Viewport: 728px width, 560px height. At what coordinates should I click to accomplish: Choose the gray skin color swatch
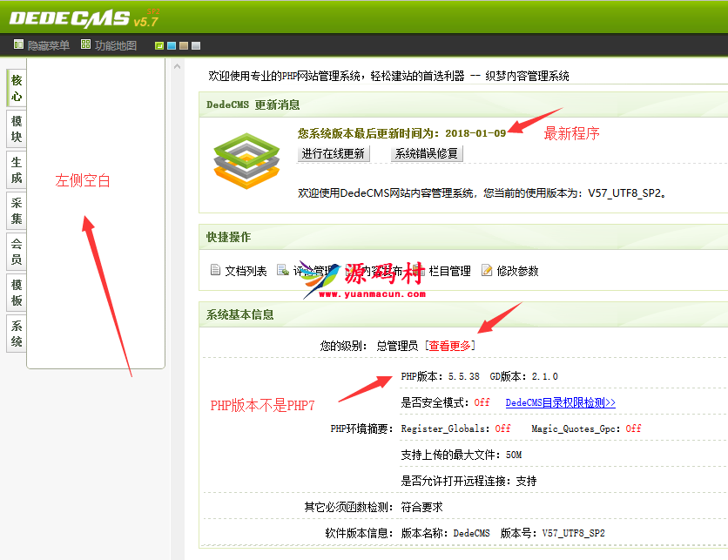coord(196,46)
